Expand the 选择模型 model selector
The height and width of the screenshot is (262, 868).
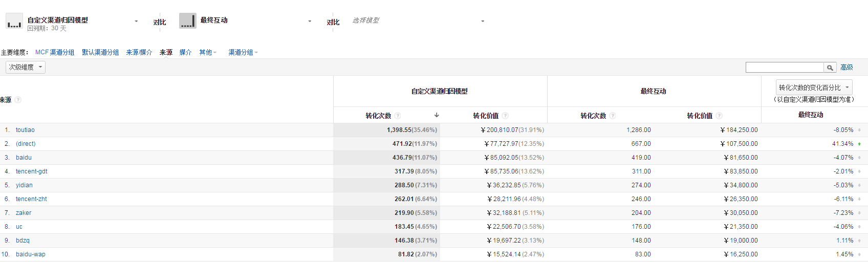417,21
